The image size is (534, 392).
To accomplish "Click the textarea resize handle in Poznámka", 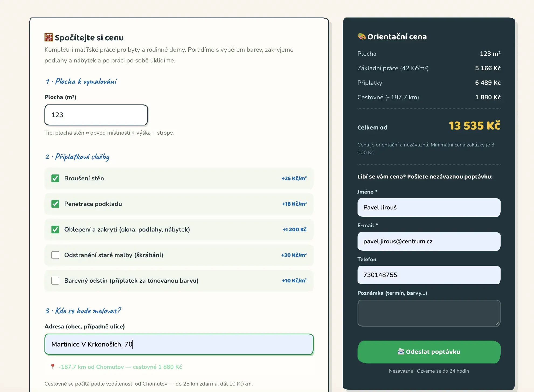I will (x=498, y=324).
